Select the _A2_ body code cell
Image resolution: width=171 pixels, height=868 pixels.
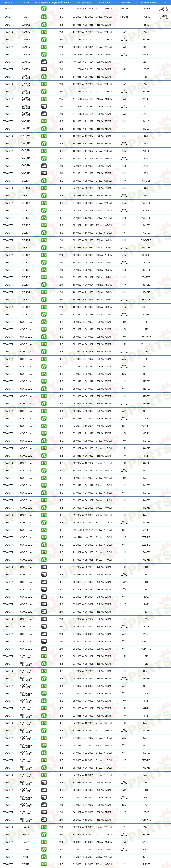click(124, 842)
